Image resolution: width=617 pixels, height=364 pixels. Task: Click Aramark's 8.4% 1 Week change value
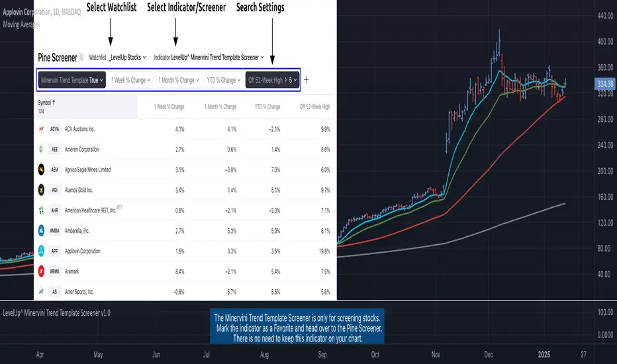click(180, 271)
